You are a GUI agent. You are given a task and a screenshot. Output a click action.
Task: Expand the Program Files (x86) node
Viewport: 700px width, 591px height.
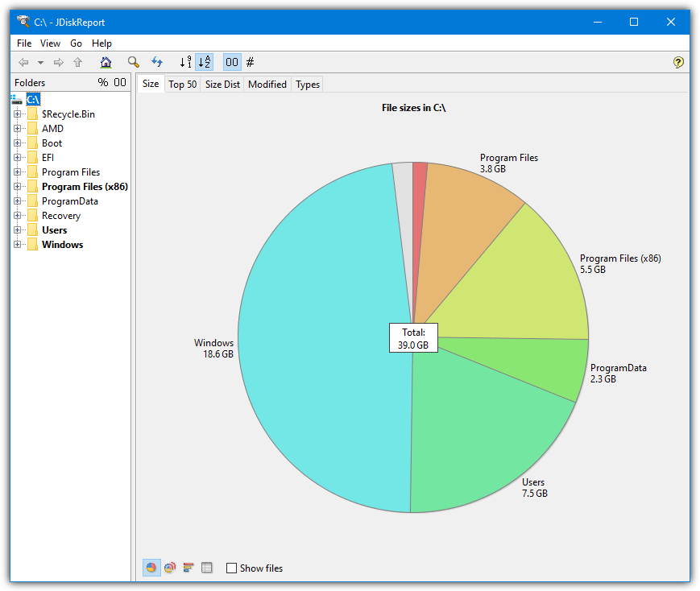[x=18, y=187]
